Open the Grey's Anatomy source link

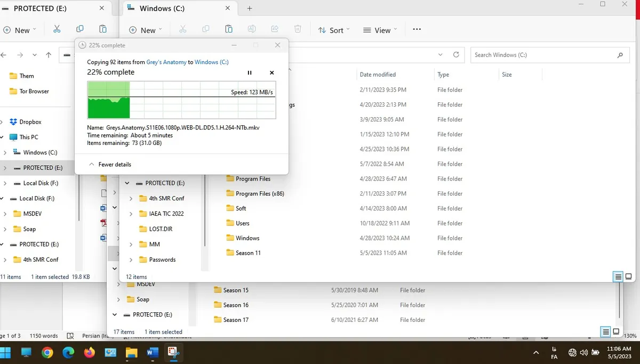tap(167, 62)
